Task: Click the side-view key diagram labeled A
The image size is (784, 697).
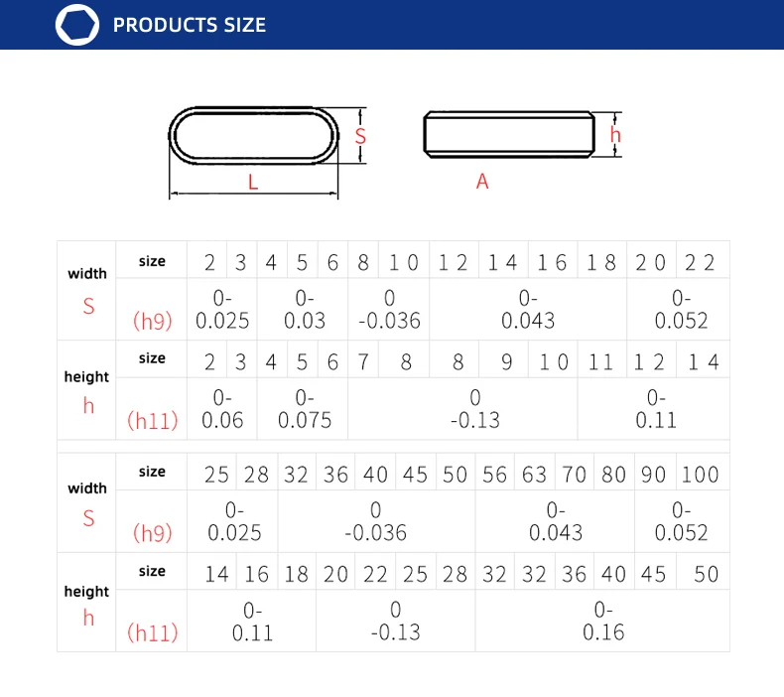Action: point(509,135)
